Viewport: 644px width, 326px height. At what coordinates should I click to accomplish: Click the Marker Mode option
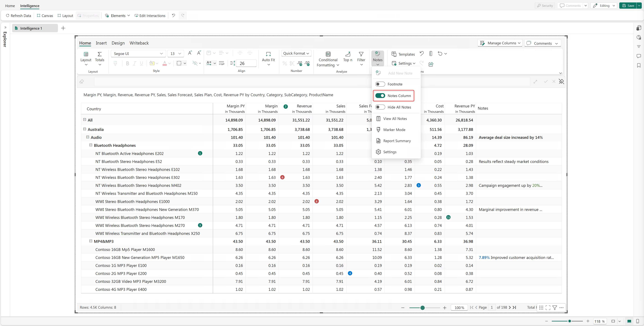(394, 130)
